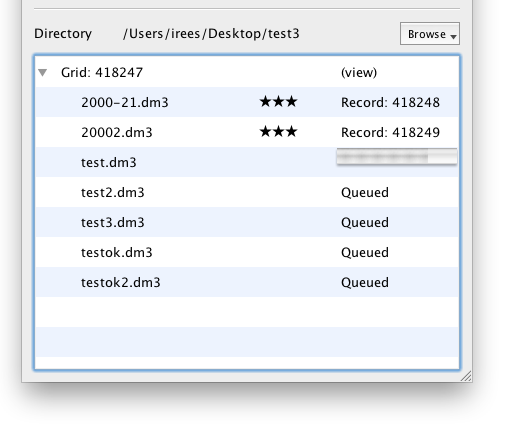Click the three-star rating for 2000-21.dm3
The height and width of the screenshot is (430, 505).
278,101
